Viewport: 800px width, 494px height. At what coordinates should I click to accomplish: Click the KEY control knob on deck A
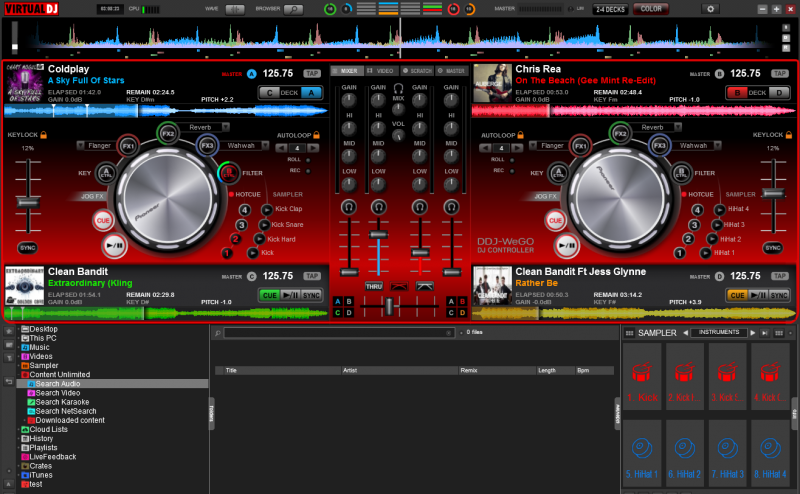click(x=106, y=173)
